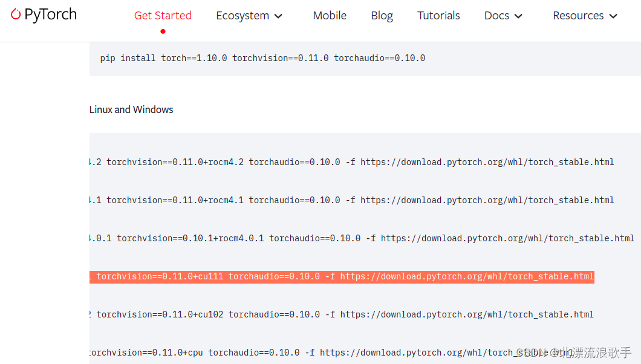The height and width of the screenshot is (364, 641).
Task: Open the Get Started page
Action: (163, 16)
